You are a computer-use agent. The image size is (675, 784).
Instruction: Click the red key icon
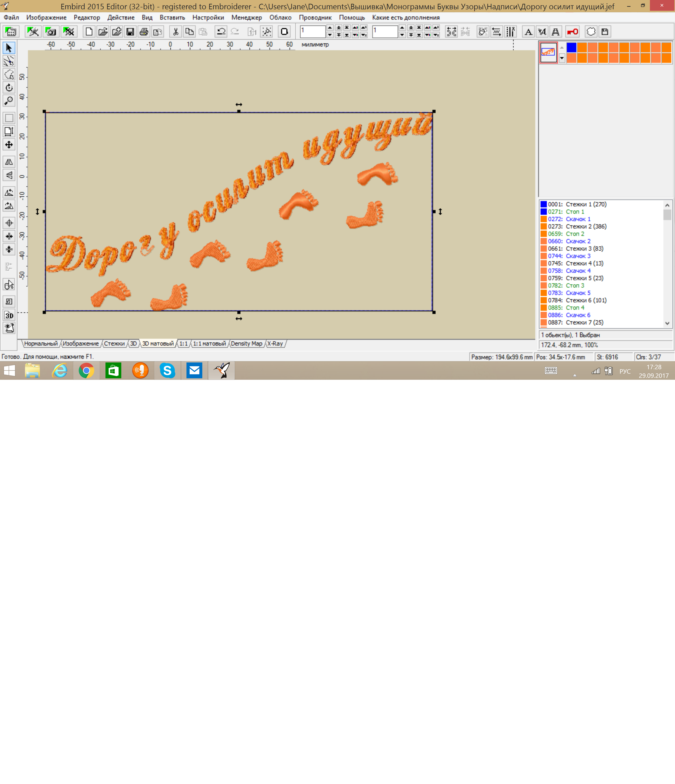(x=572, y=32)
